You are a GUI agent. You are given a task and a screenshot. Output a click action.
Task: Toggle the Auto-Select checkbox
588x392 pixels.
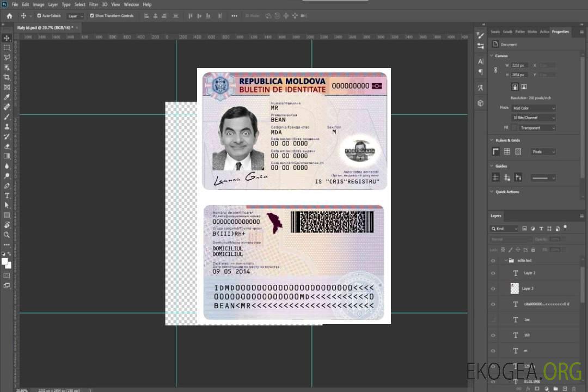39,16
